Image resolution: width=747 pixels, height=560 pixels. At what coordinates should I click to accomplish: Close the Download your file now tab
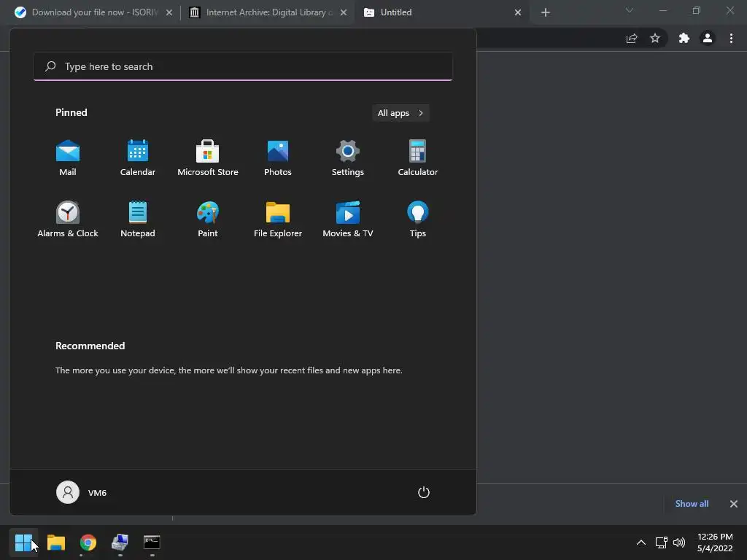(169, 12)
